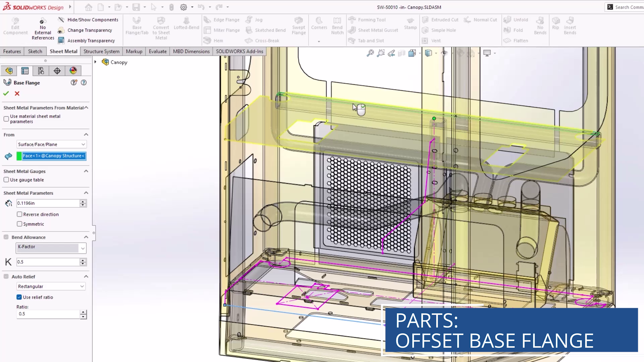Click the thickness 0.1196in input field
This screenshot has height=362, width=644.
click(x=48, y=203)
